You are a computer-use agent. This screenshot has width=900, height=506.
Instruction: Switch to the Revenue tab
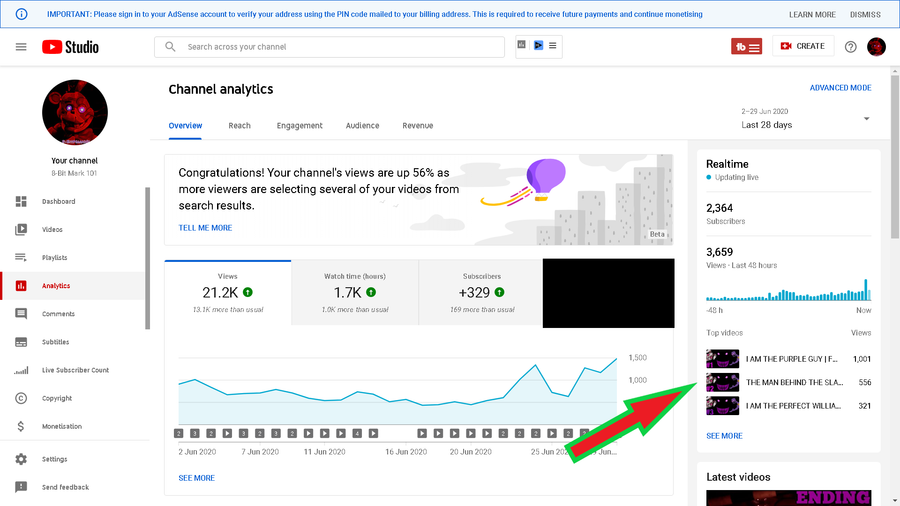pos(418,126)
